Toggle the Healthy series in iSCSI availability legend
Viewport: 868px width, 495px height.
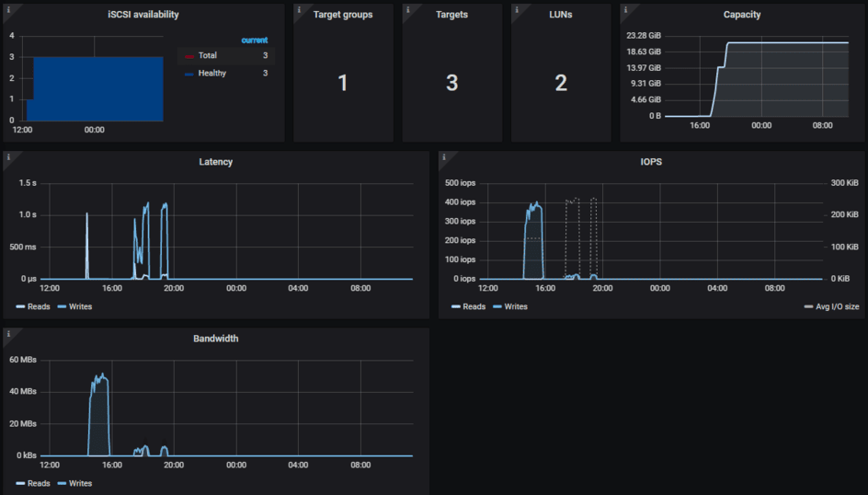211,73
